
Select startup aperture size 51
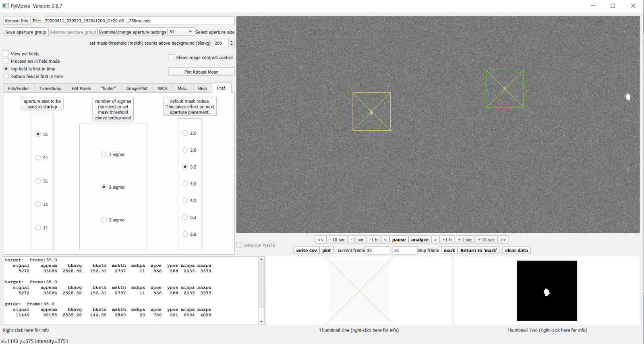point(38,134)
